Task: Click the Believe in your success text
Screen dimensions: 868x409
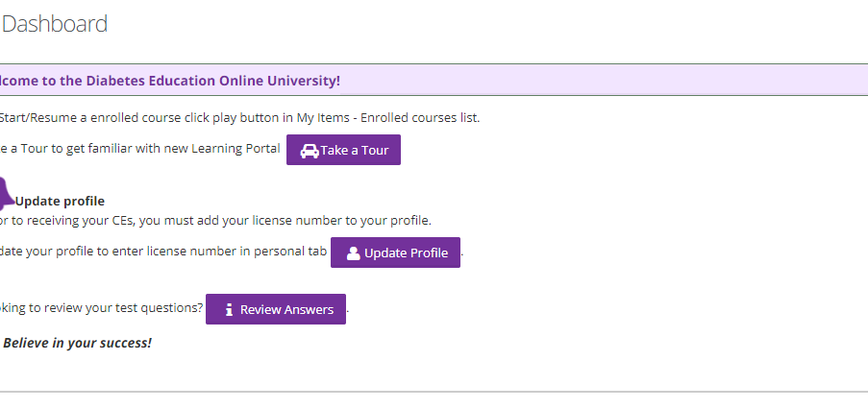Action: click(x=77, y=343)
